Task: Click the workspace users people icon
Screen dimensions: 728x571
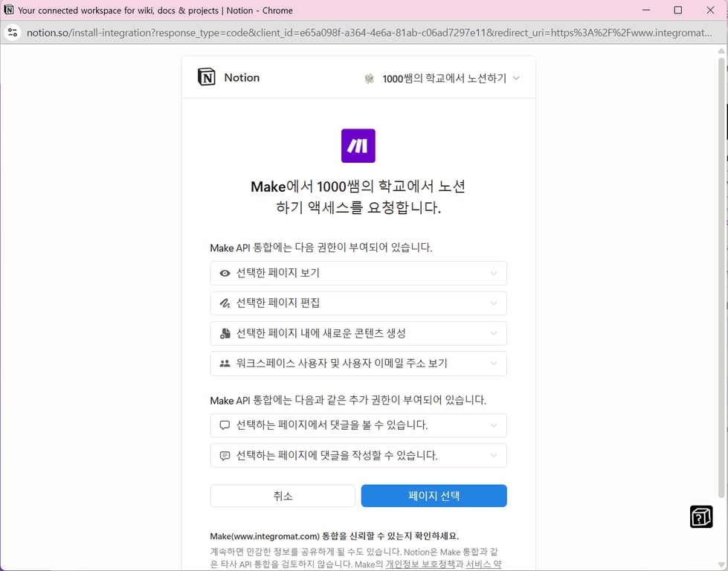Action: point(225,364)
